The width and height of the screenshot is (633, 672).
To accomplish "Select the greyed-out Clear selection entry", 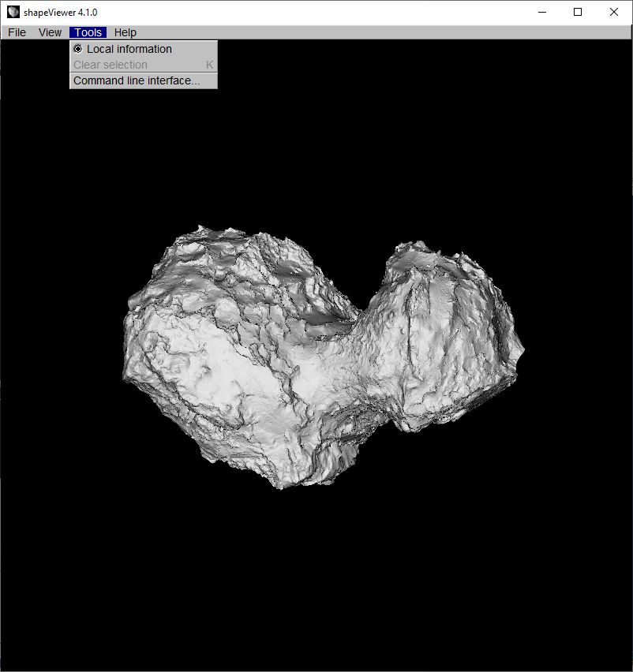I will [x=144, y=65].
